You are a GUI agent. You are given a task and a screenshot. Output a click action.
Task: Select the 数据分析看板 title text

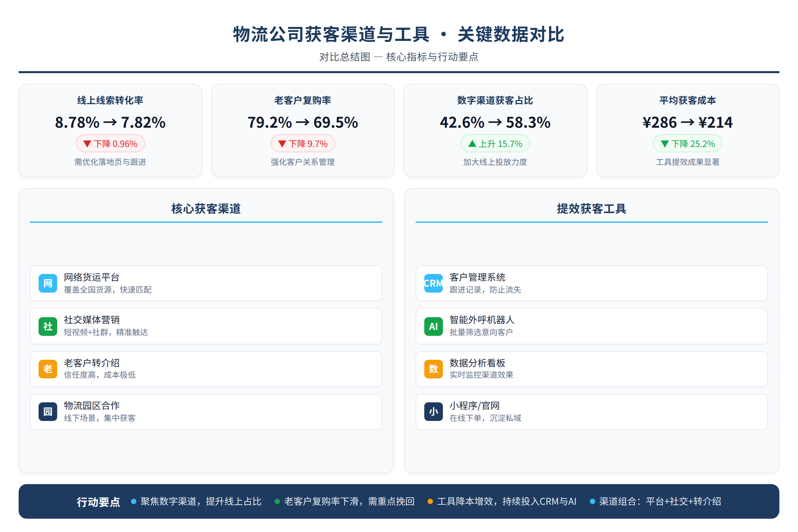(x=478, y=363)
